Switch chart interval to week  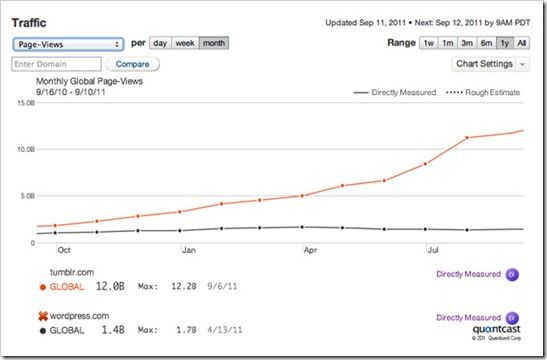(x=185, y=43)
